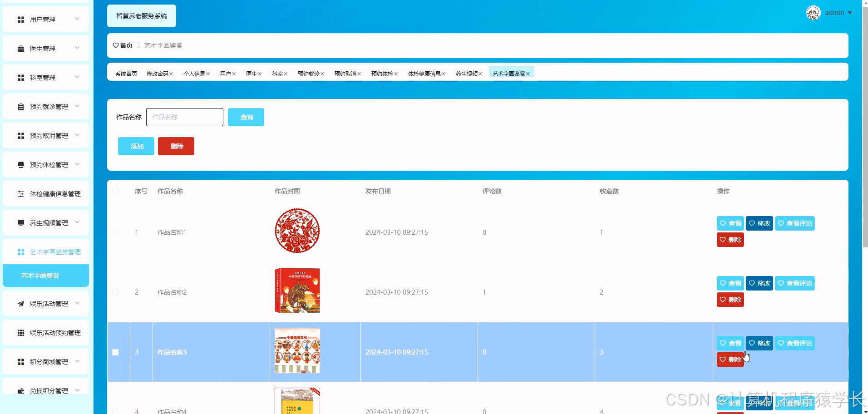The height and width of the screenshot is (414, 868).
Task: Click the 科室管理 grid icon
Action: coord(21,78)
